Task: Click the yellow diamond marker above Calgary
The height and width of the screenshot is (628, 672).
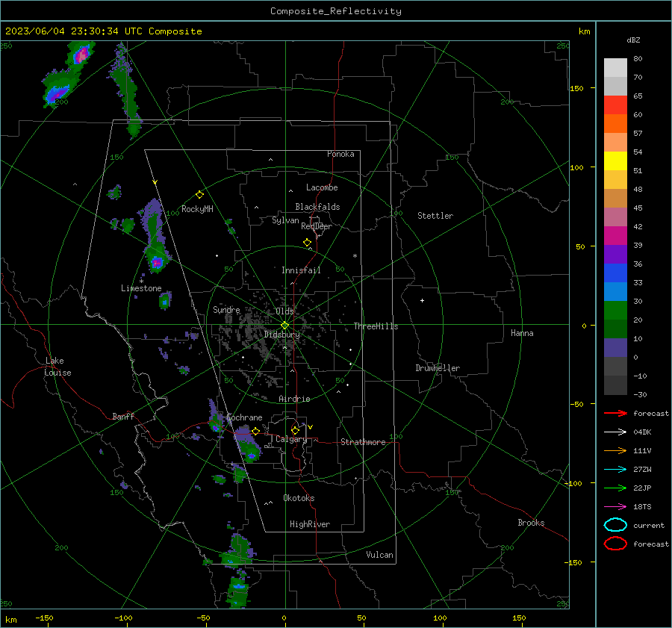Action: pyautogui.click(x=295, y=430)
